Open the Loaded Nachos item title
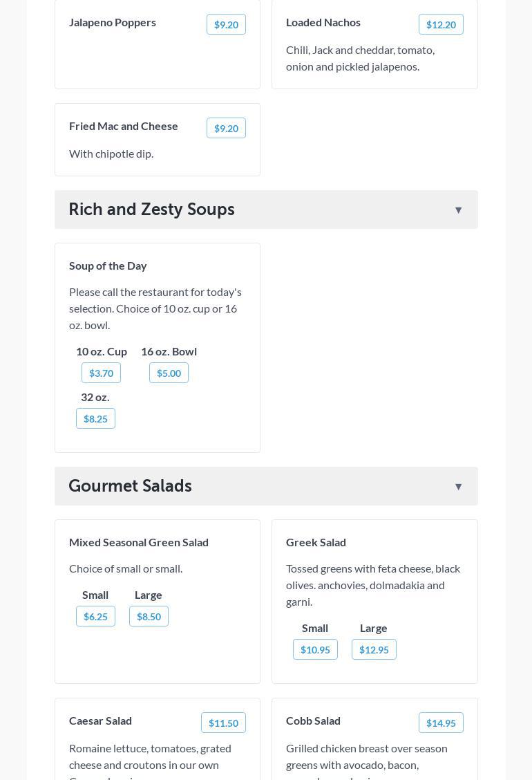This screenshot has height=780, width=532. 323,22
